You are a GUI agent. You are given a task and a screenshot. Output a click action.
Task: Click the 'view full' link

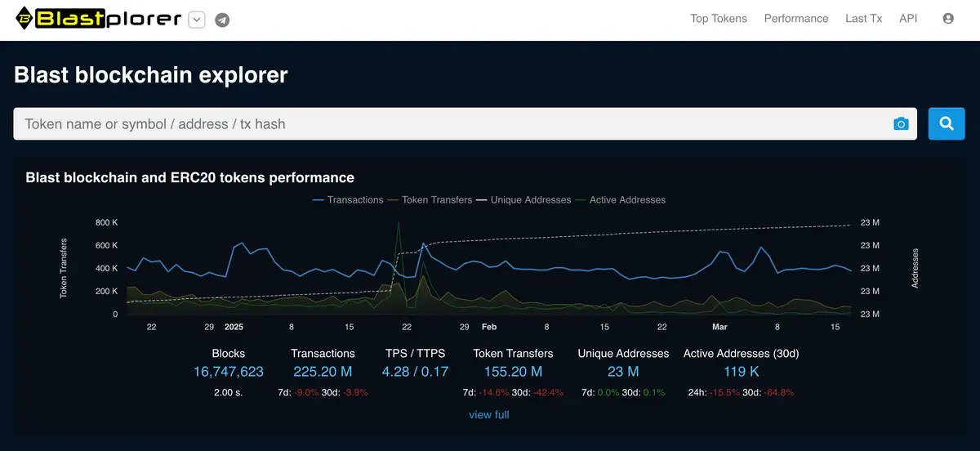click(x=489, y=415)
